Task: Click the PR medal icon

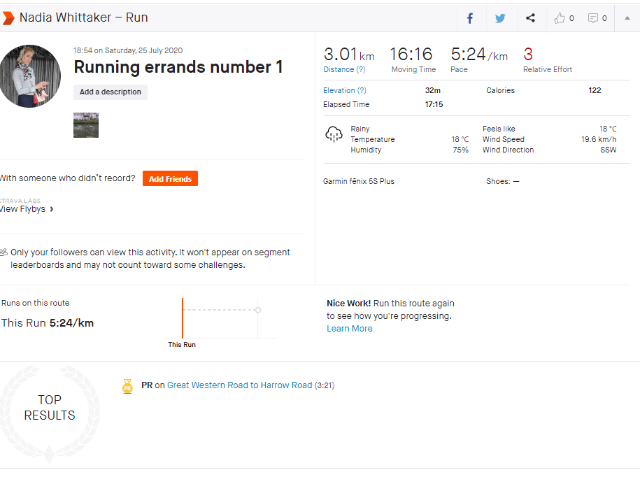Action: [x=127, y=386]
